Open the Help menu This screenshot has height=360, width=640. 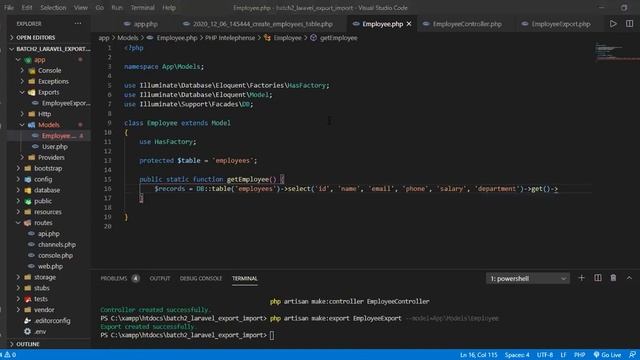point(169,7)
